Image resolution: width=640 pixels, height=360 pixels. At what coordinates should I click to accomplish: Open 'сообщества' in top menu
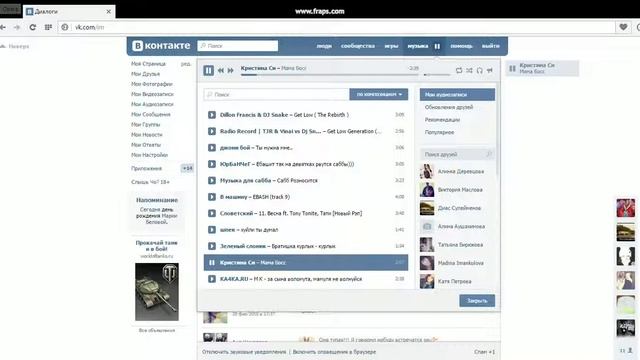(x=358, y=46)
